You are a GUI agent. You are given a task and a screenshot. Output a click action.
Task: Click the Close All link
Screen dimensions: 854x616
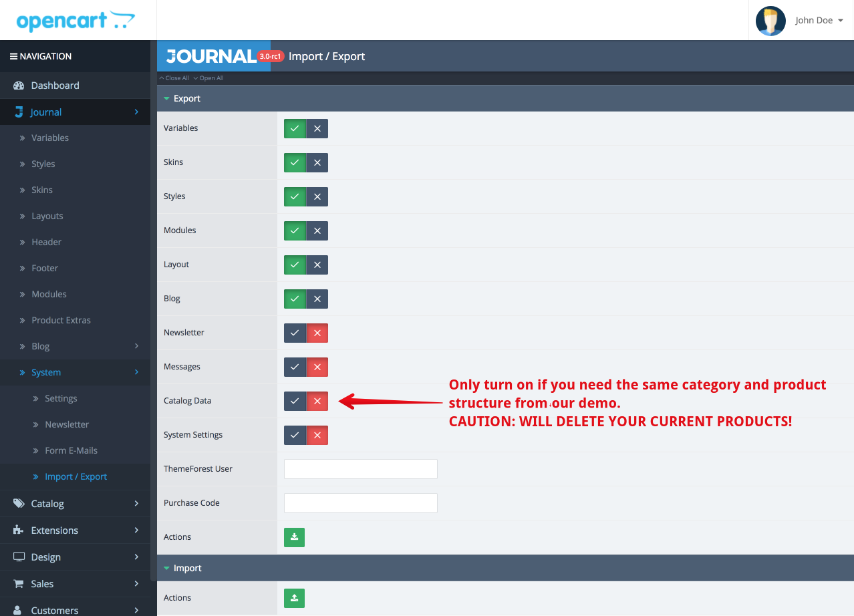click(174, 78)
